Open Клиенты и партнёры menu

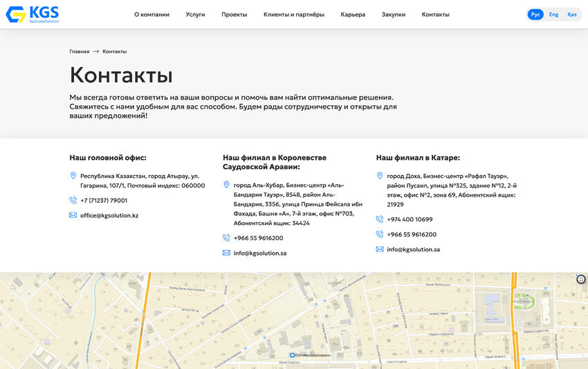tap(293, 15)
